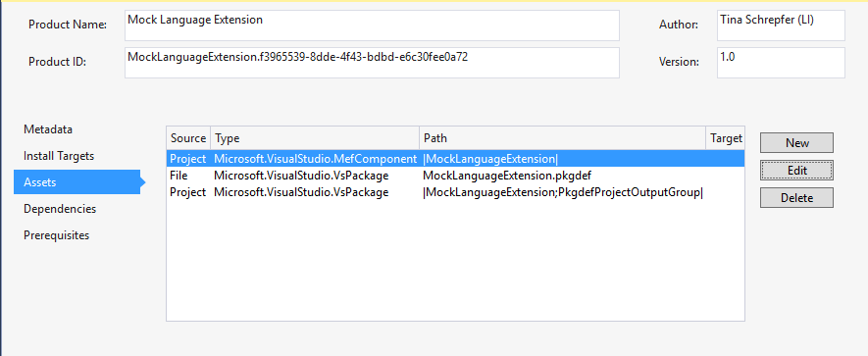Delete the selected asset
This screenshot has height=356, width=868.
tap(796, 198)
